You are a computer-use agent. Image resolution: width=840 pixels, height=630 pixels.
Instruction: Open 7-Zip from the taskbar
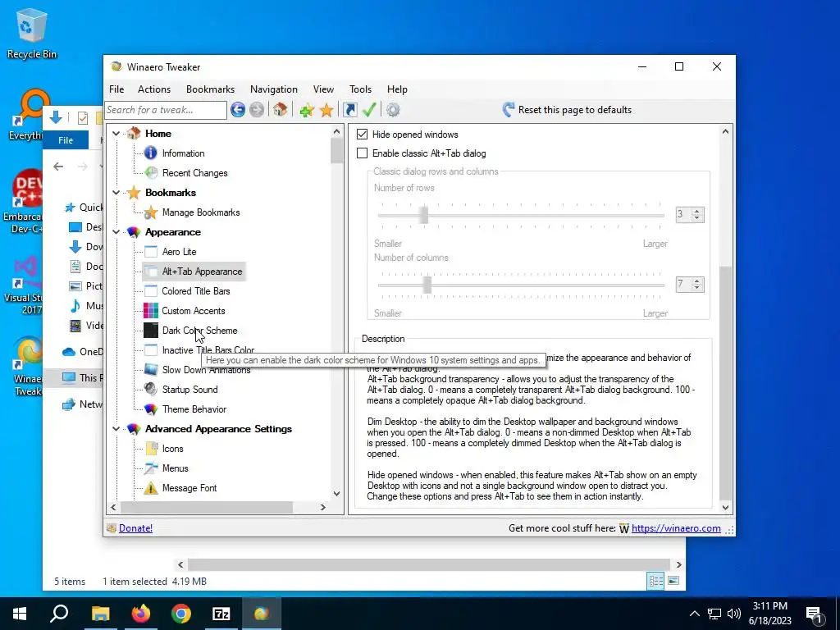click(221, 614)
